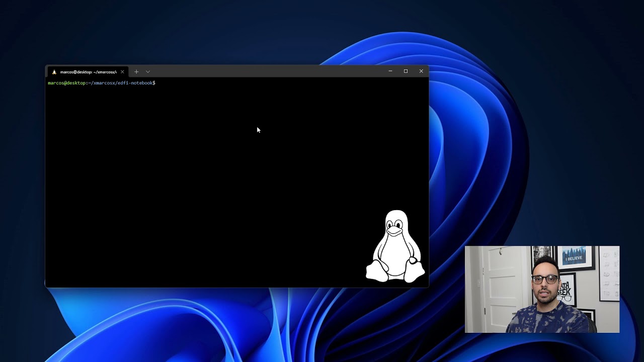
Task: Click the webcam video overlay
Action: [542, 289]
